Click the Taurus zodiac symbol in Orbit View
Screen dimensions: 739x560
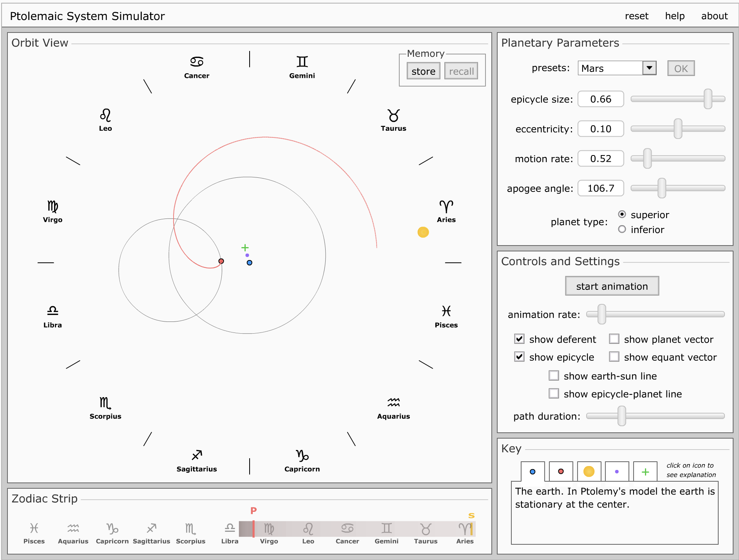(x=393, y=116)
